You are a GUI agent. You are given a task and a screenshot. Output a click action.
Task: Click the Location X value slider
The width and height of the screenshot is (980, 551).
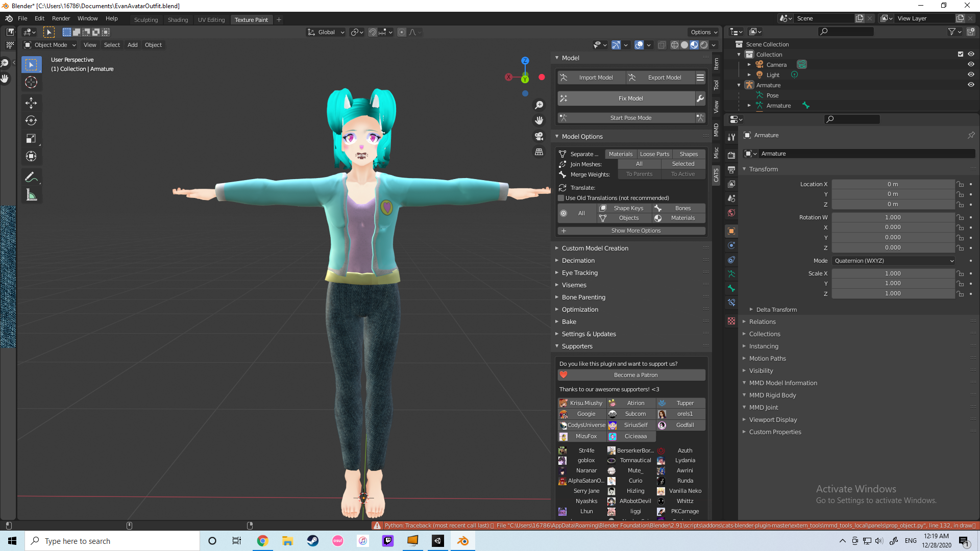coord(893,184)
